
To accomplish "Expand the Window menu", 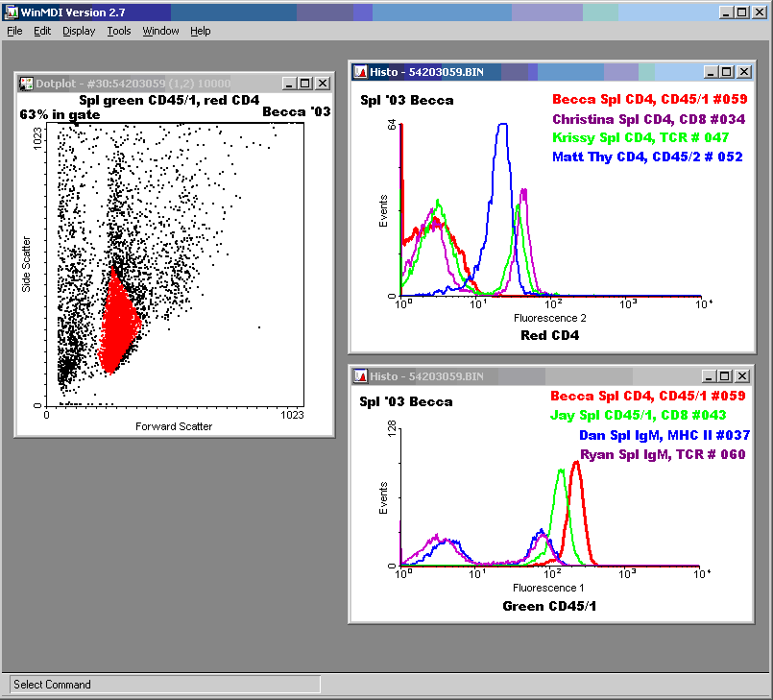I will [x=160, y=31].
